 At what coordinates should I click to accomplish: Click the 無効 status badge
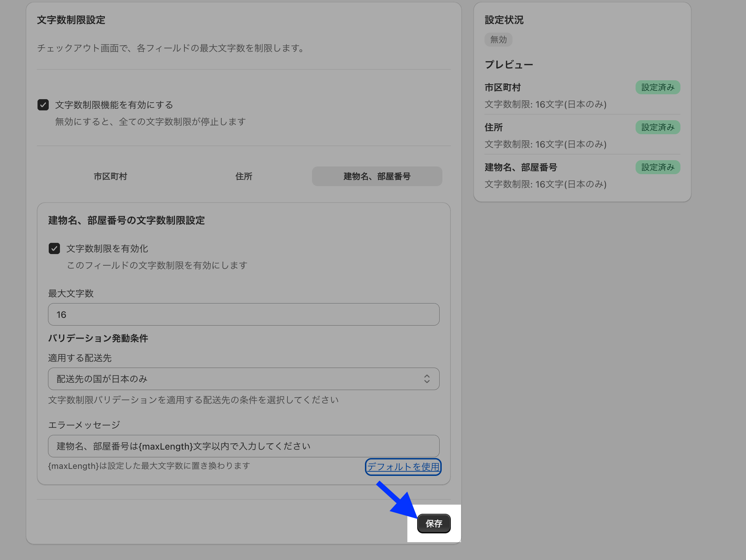tap(498, 40)
